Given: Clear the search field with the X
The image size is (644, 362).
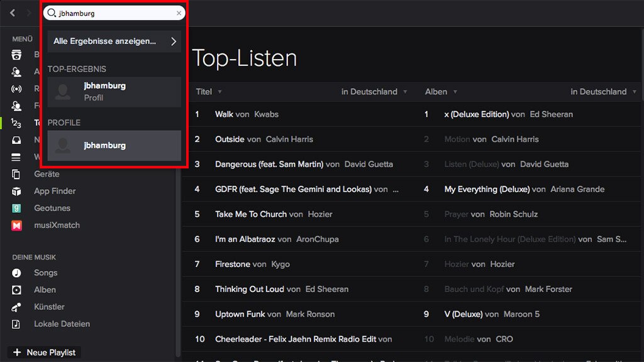Looking at the screenshot, I should tap(179, 13).
